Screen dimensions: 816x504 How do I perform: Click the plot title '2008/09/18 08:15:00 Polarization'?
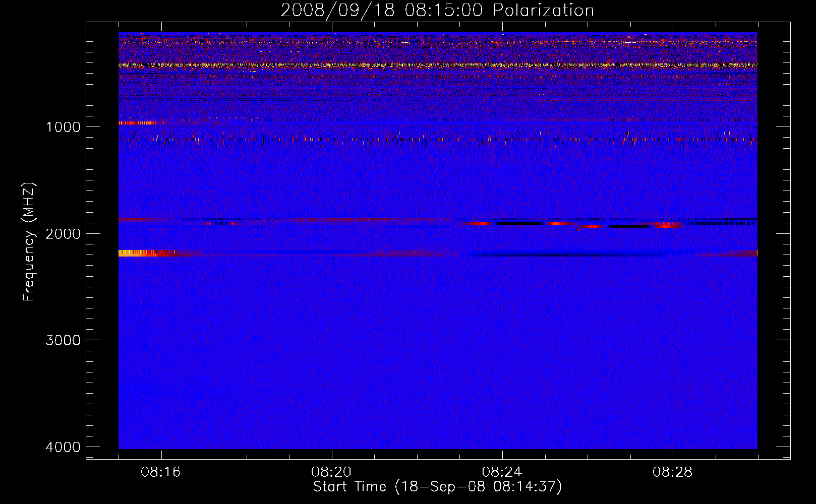[437, 11]
